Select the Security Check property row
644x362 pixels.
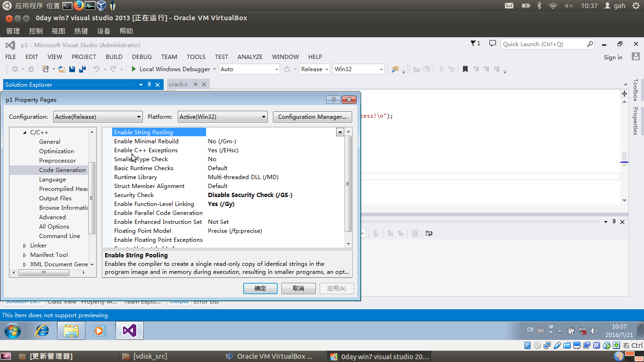[228, 195]
